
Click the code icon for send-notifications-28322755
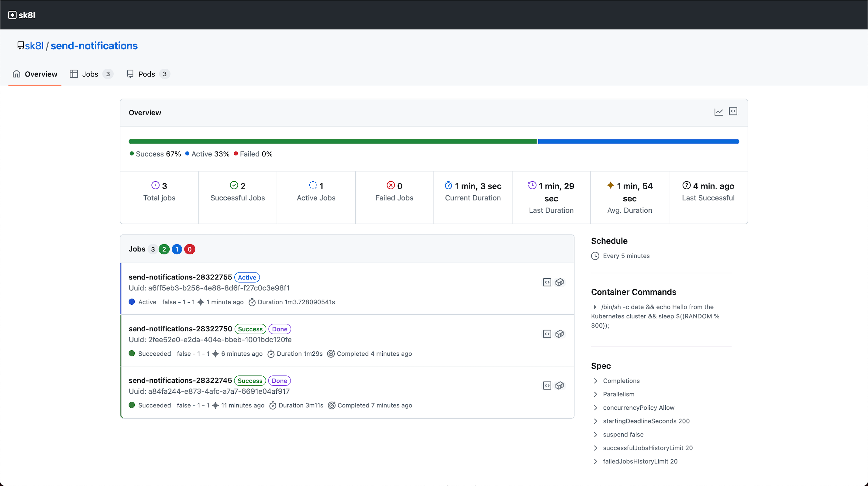(547, 282)
